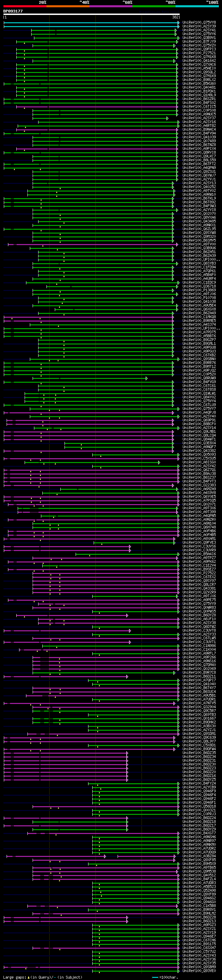Click hit label UniRef100_Q7XAC6

click(199, 65)
